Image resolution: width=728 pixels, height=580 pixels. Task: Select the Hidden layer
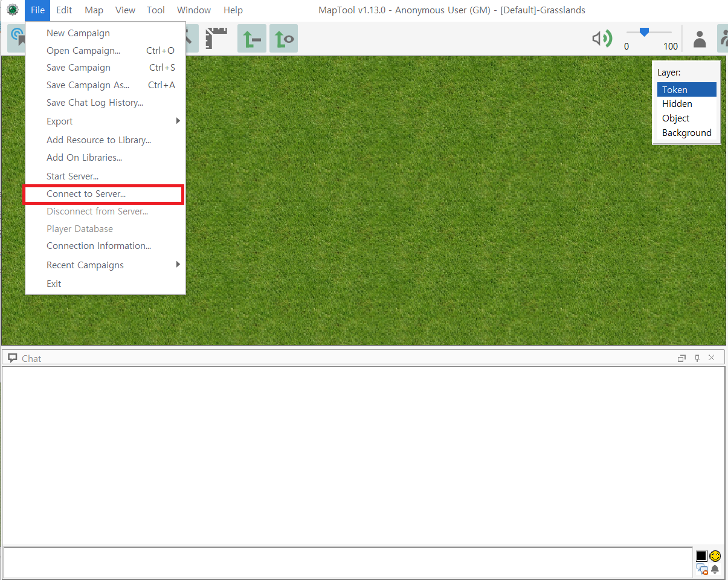677,104
